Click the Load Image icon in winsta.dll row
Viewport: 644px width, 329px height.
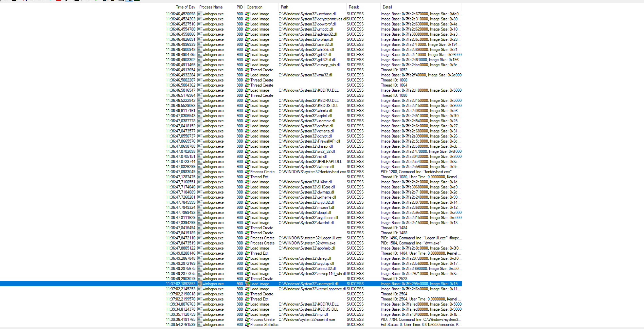pos(247,111)
